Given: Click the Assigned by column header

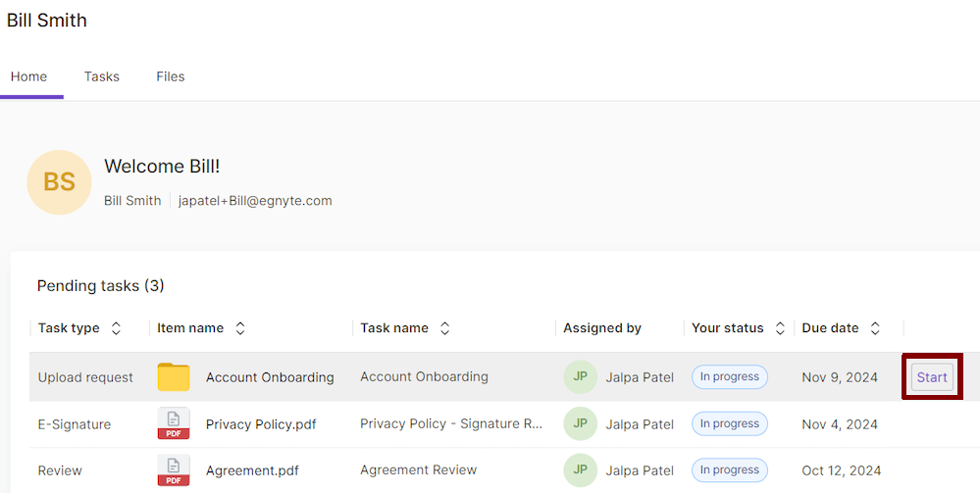Looking at the screenshot, I should [602, 328].
